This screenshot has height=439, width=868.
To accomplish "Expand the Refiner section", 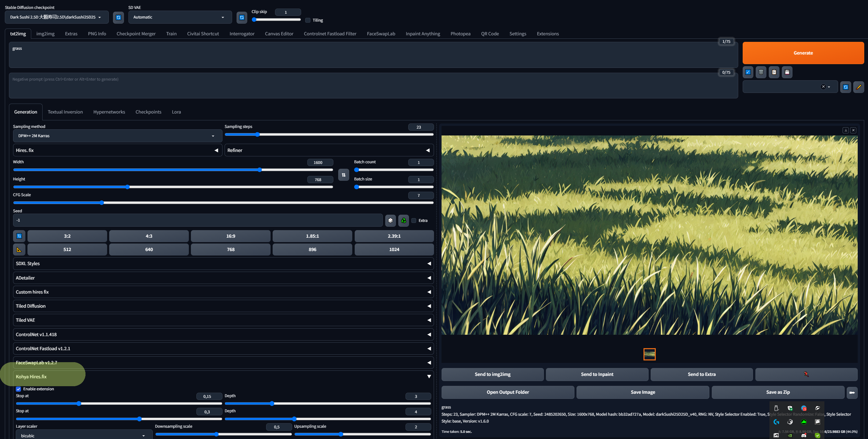I will tap(329, 150).
